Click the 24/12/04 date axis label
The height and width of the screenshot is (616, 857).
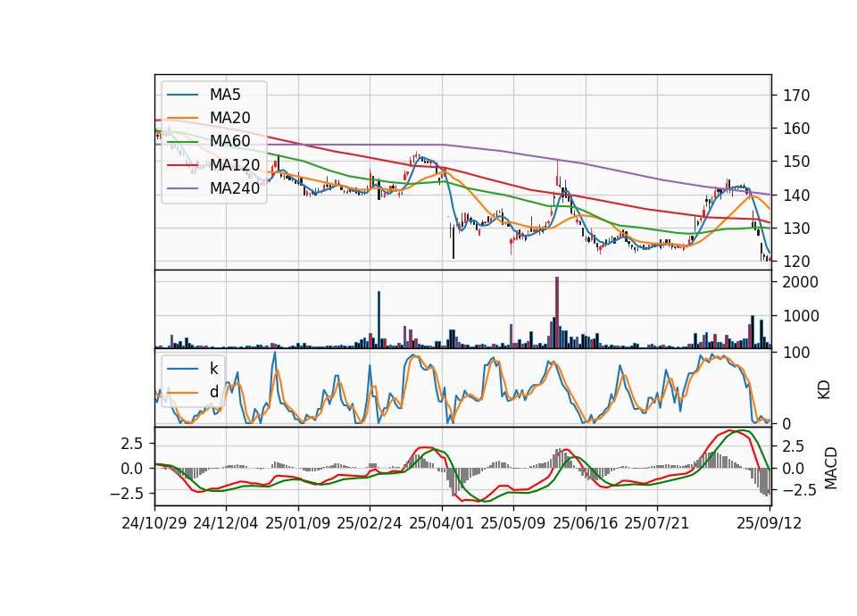[226, 523]
